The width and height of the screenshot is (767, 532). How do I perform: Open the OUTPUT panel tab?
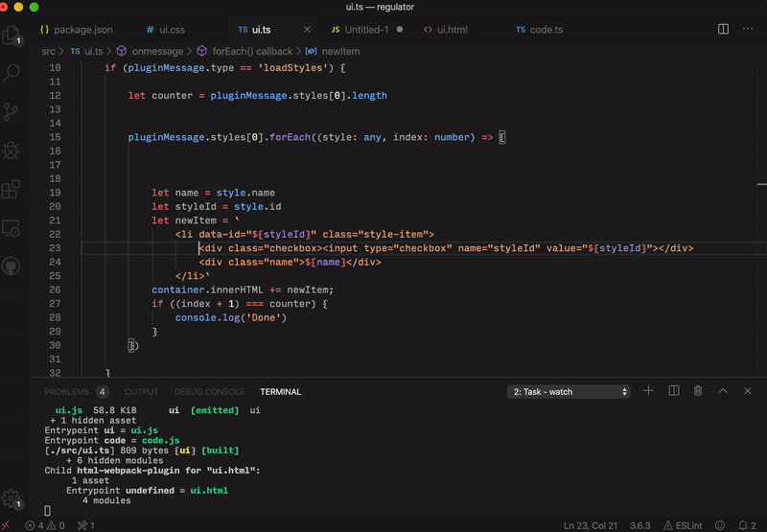(x=141, y=392)
